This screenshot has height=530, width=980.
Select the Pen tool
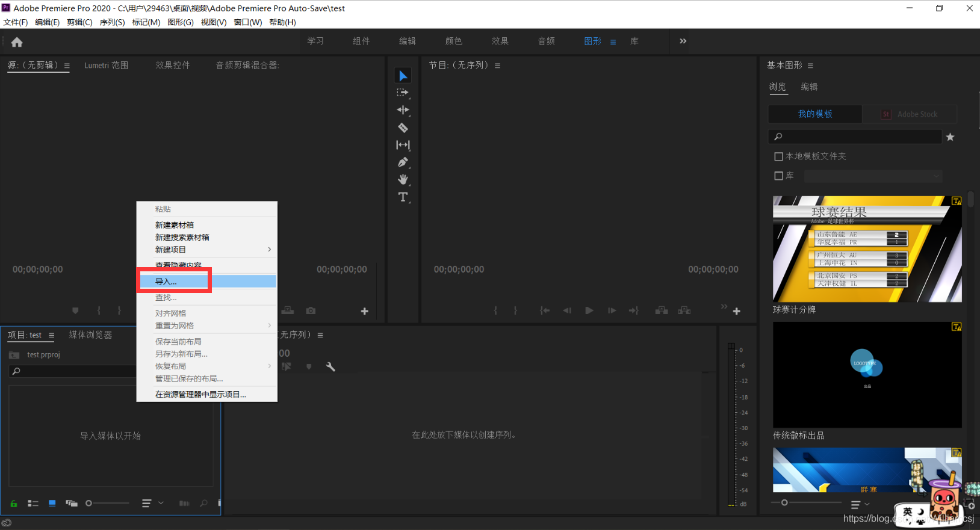click(403, 162)
